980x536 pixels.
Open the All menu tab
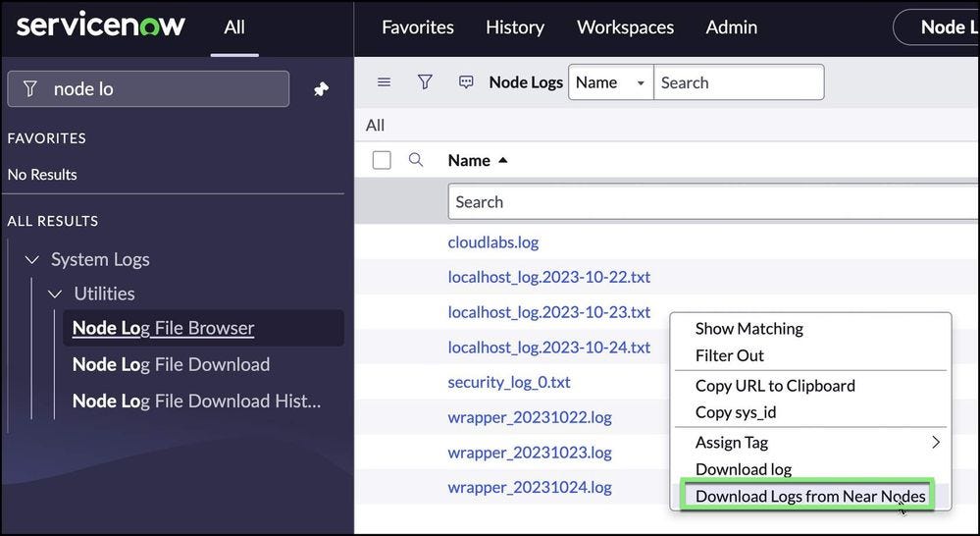point(234,27)
